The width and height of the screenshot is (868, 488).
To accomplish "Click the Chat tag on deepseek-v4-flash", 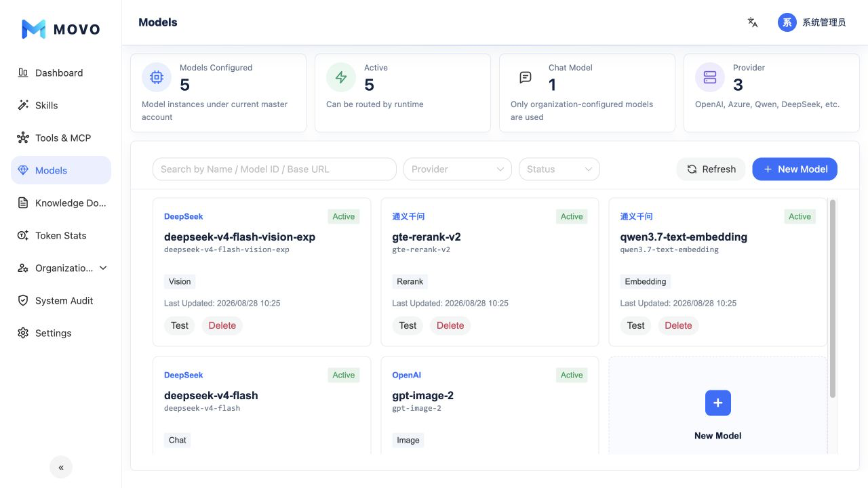I will pyautogui.click(x=178, y=440).
